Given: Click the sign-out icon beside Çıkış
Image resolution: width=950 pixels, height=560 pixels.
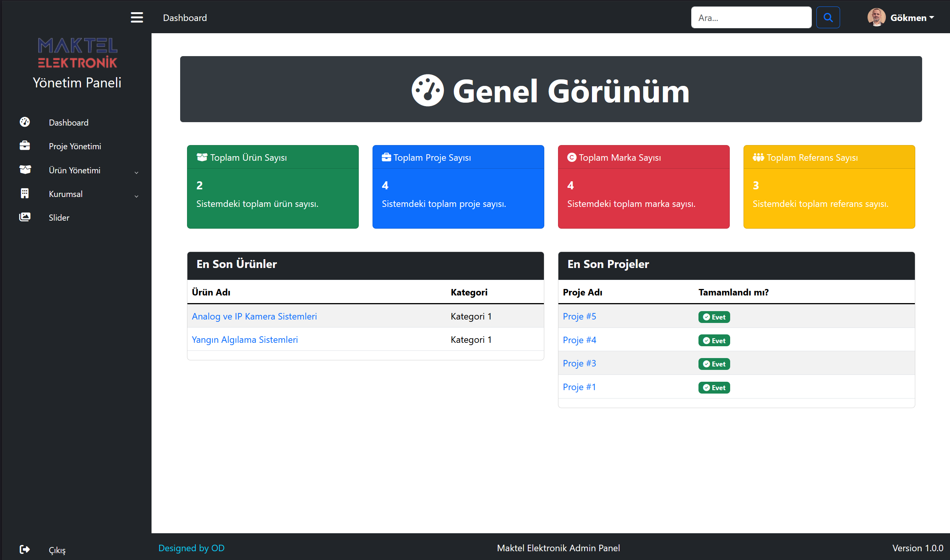Looking at the screenshot, I should tap(25, 549).
